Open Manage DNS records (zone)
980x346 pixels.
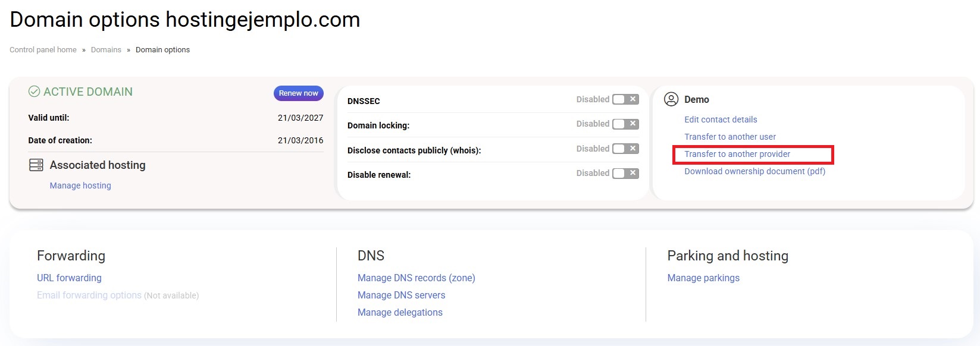(416, 278)
